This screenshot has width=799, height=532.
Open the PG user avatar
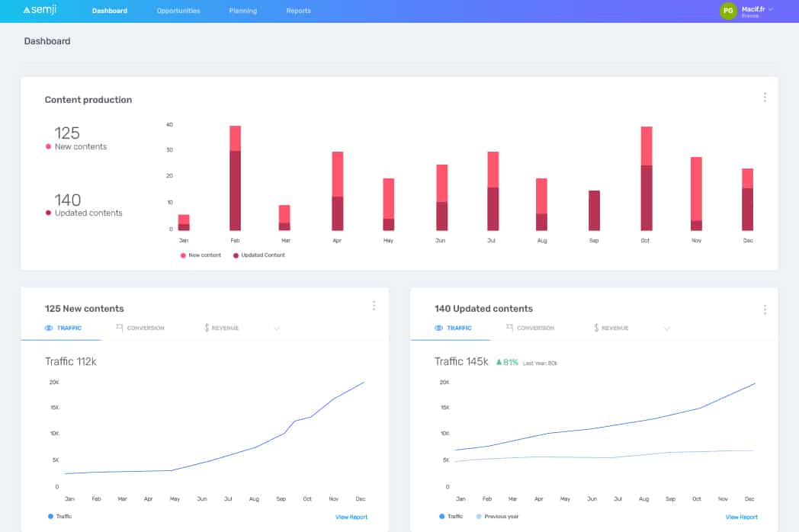[x=728, y=11]
